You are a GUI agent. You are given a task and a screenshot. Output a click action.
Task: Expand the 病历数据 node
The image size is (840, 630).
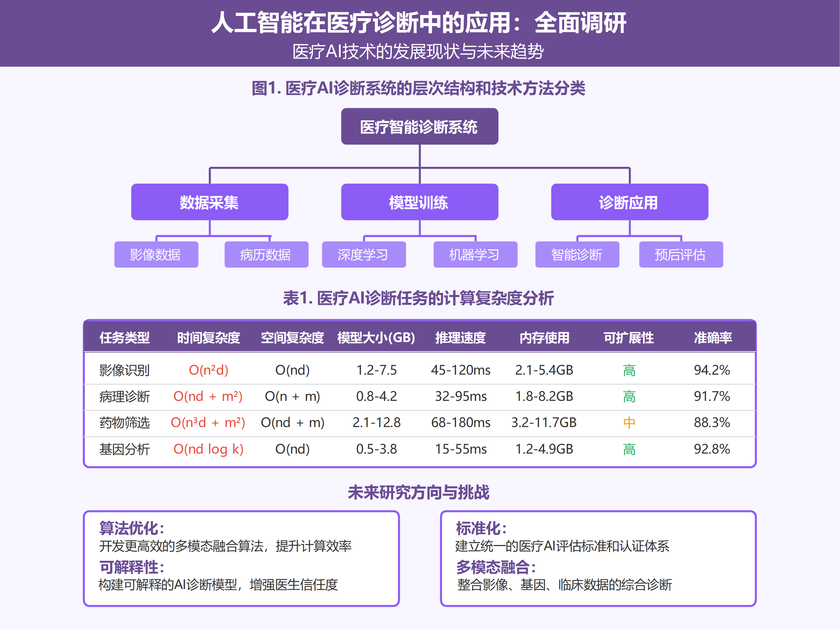pos(266,255)
